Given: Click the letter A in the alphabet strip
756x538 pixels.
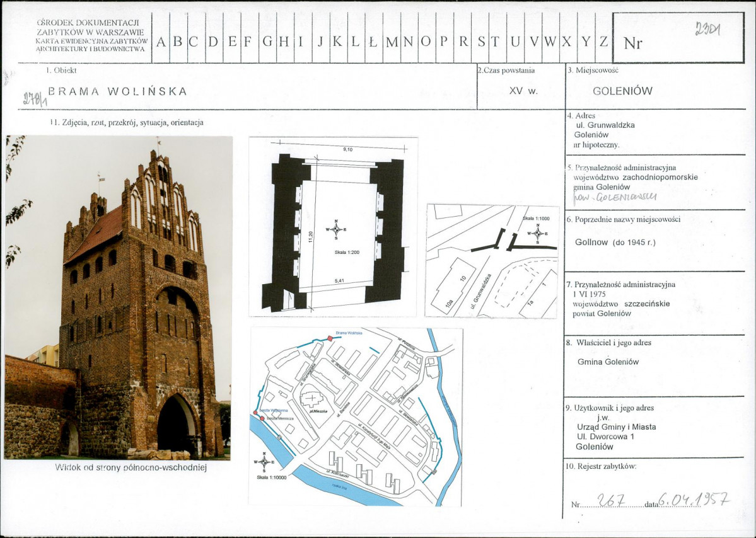Looking at the screenshot, I should [161, 42].
